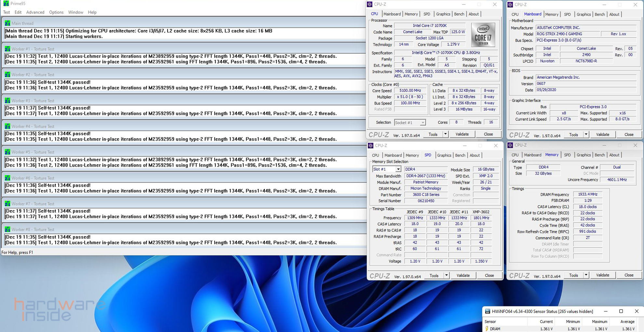Select the About tab in Mainboard window
The height and width of the screenshot is (332, 644).
click(x=614, y=14)
